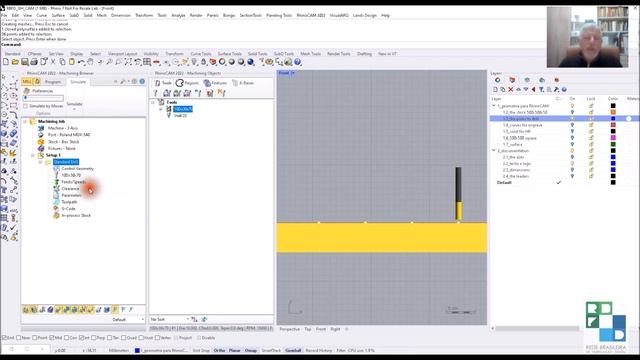Open the Features tab in Machining Objects

(x=215, y=83)
